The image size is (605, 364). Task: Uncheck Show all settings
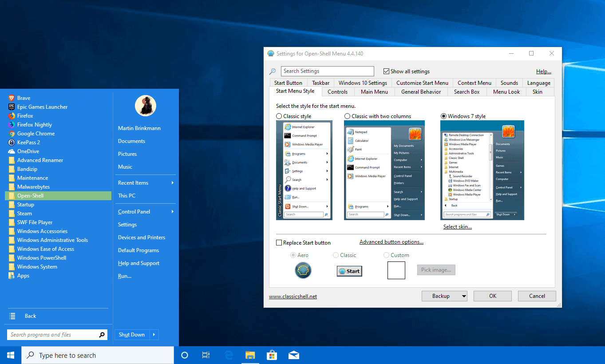coord(387,71)
